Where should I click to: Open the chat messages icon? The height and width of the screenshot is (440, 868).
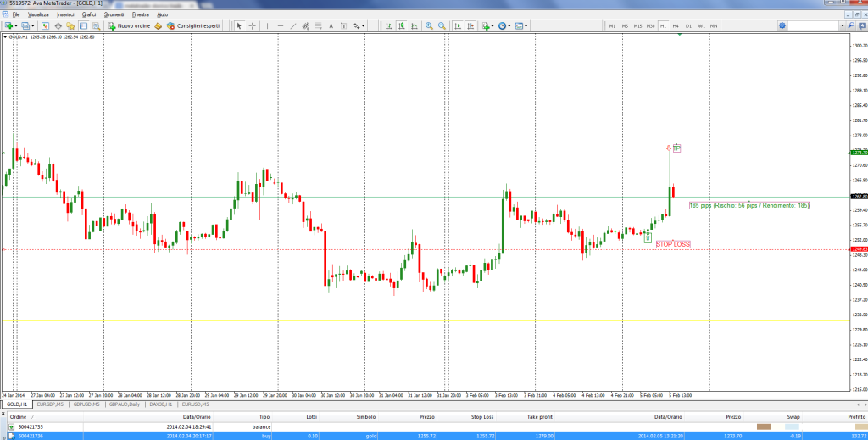pos(862,25)
